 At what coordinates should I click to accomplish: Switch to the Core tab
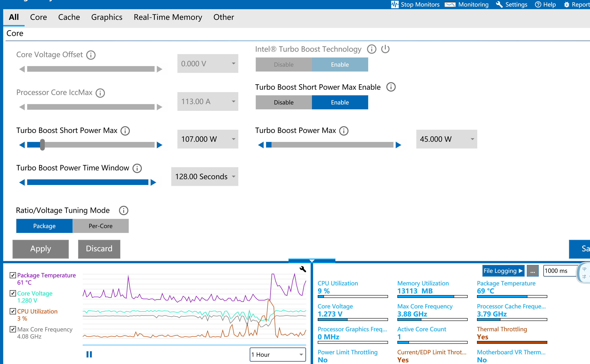coord(39,17)
